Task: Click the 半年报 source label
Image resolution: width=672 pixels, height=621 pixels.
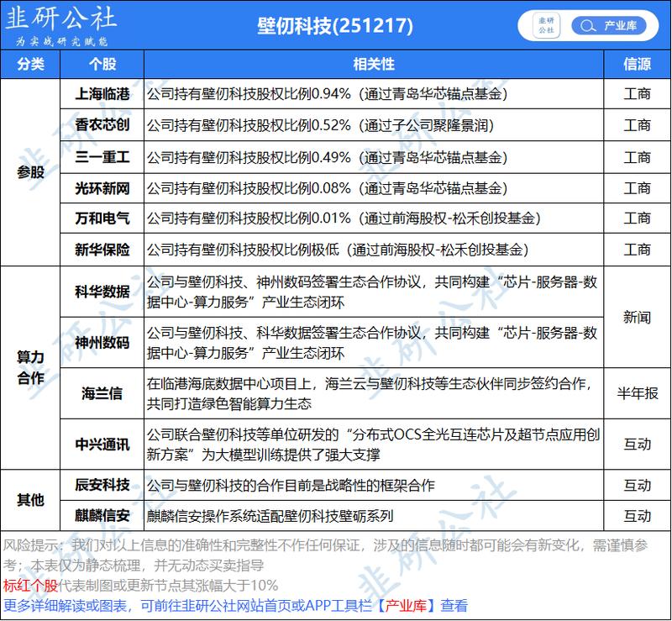Action: pyautogui.click(x=638, y=390)
